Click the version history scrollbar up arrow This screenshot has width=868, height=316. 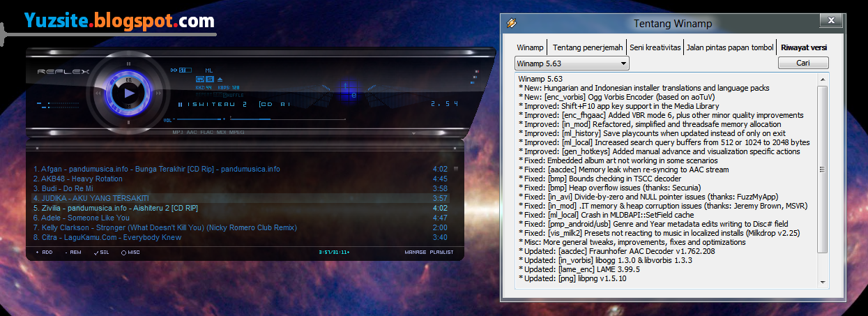pos(823,80)
